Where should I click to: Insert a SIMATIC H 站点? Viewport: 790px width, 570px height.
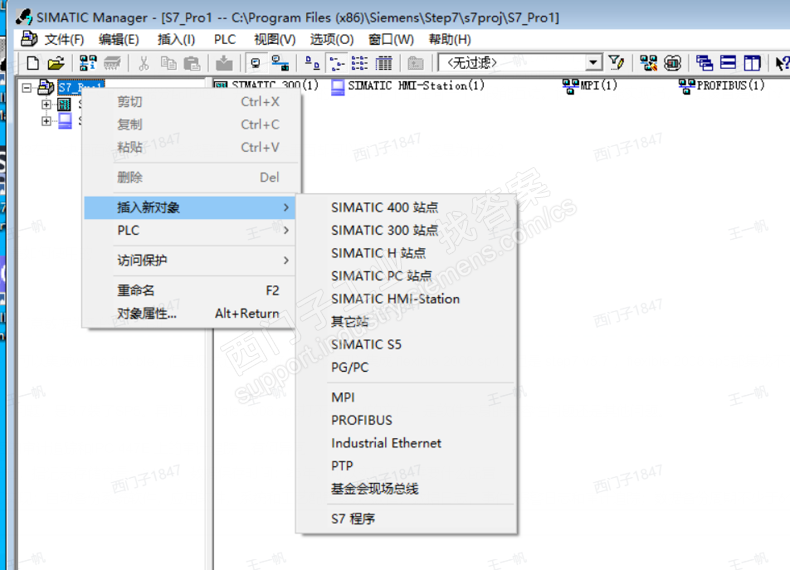click(x=407, y=253)
